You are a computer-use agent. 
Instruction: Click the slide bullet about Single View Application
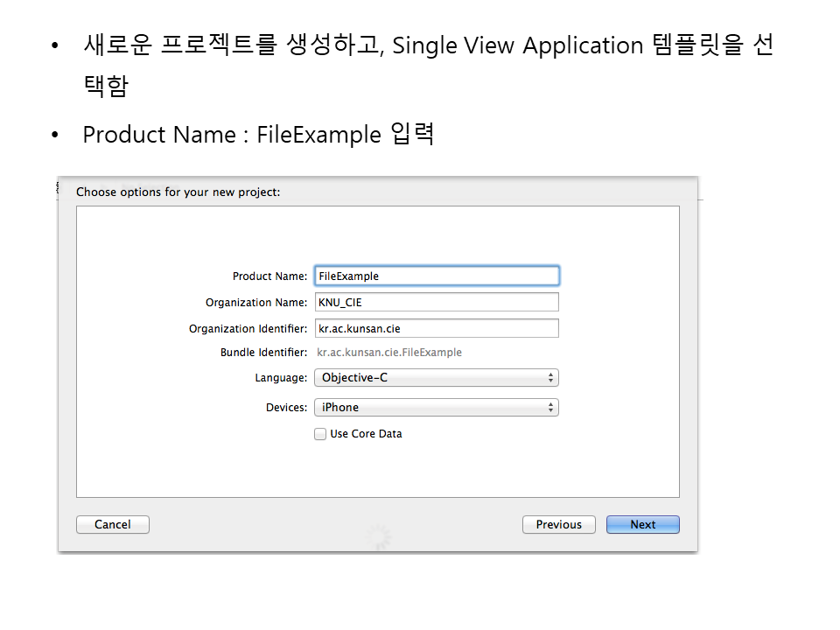(x=427, y=45)
